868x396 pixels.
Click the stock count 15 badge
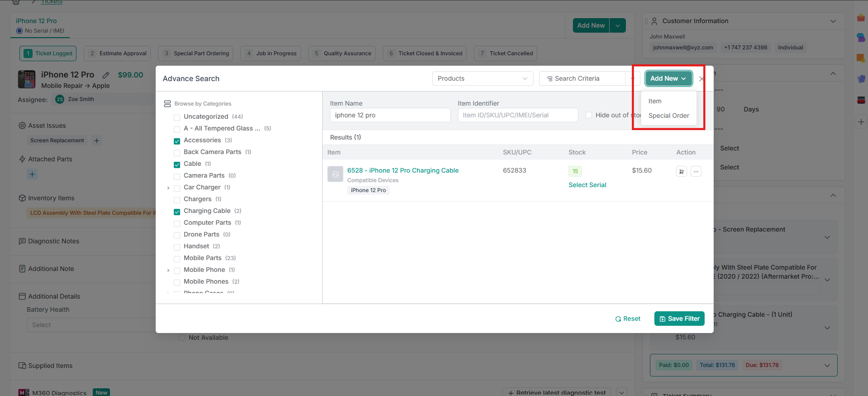(x=575, y=171)
